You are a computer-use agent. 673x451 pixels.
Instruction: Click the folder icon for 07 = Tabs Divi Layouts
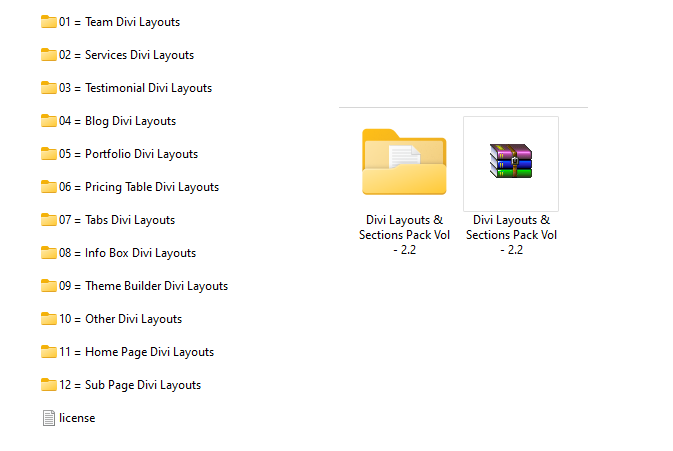point(49,219)
